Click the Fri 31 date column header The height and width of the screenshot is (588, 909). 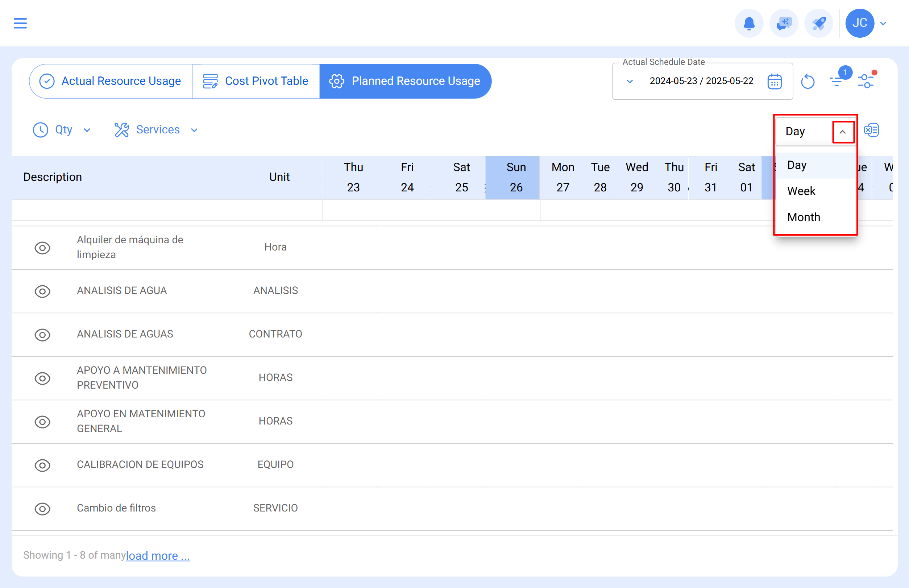coord(710,178)
